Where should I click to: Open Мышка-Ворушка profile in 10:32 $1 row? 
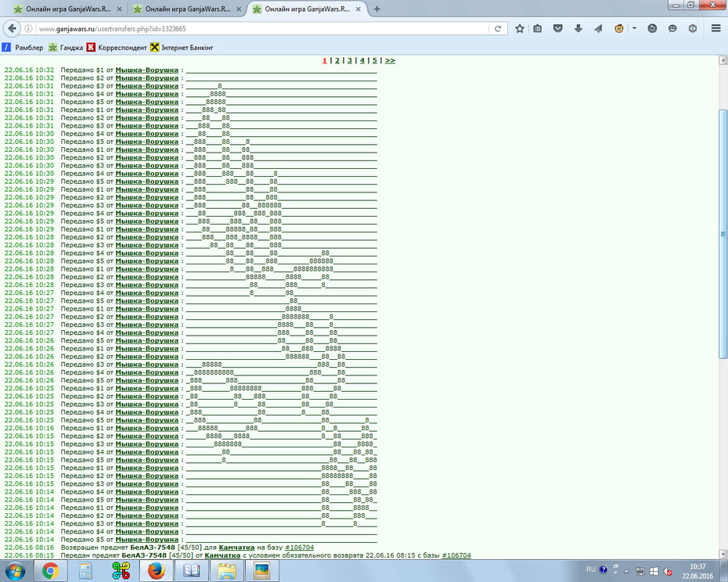(x=146, y=70)
